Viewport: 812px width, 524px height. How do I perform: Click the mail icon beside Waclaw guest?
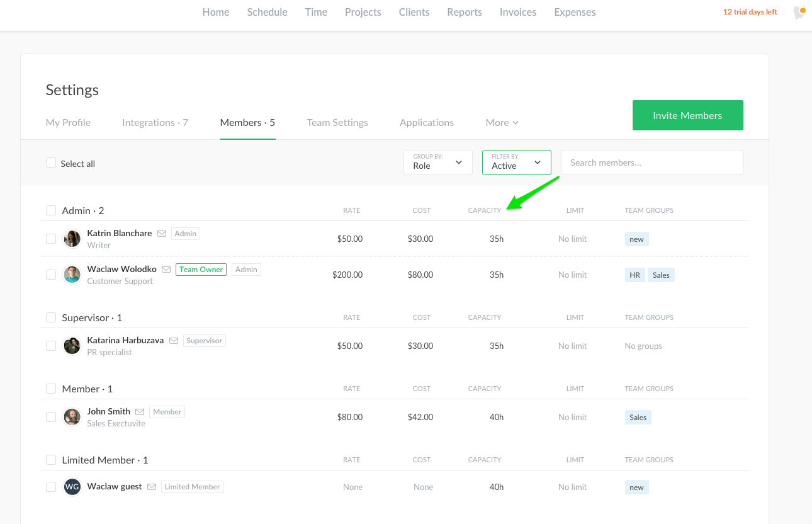tap(152, 487)
